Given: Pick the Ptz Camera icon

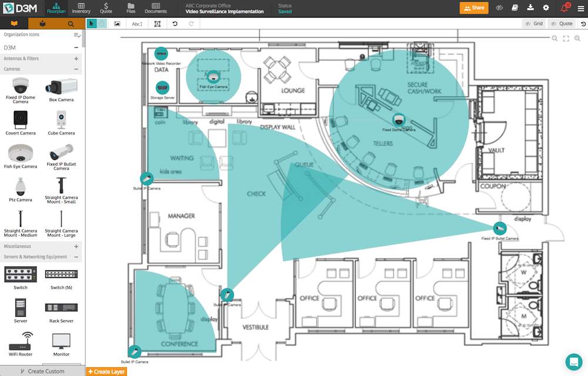Looking at the screenshot, I should (21, 186).
